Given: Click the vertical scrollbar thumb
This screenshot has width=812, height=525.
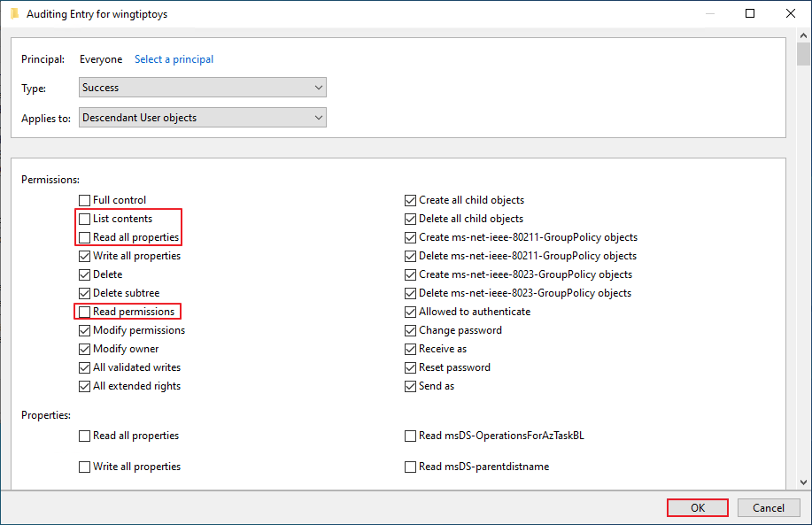Looking at the screenshot, I should [803, 54].
